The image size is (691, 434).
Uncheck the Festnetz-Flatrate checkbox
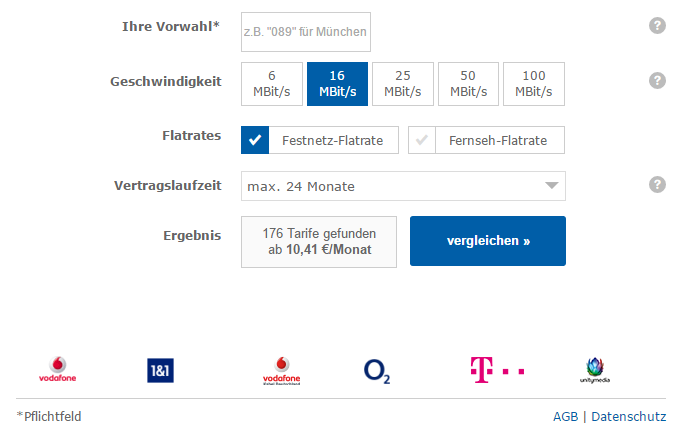pyautogui.click(x=255, y=140)
